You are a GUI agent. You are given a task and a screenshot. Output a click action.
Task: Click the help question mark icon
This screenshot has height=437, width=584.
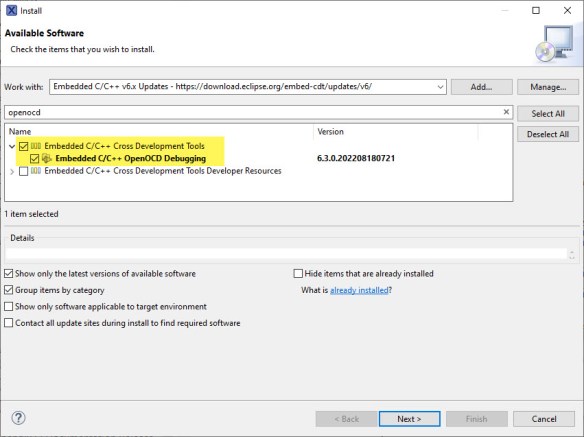click(18, 418)
